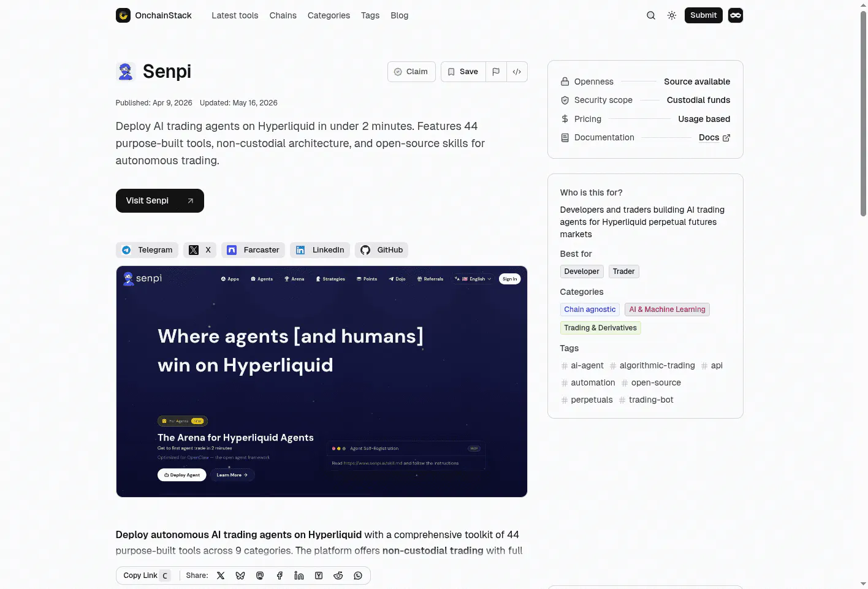
Task: Click the flag report icon
Action: coord(496,72)
